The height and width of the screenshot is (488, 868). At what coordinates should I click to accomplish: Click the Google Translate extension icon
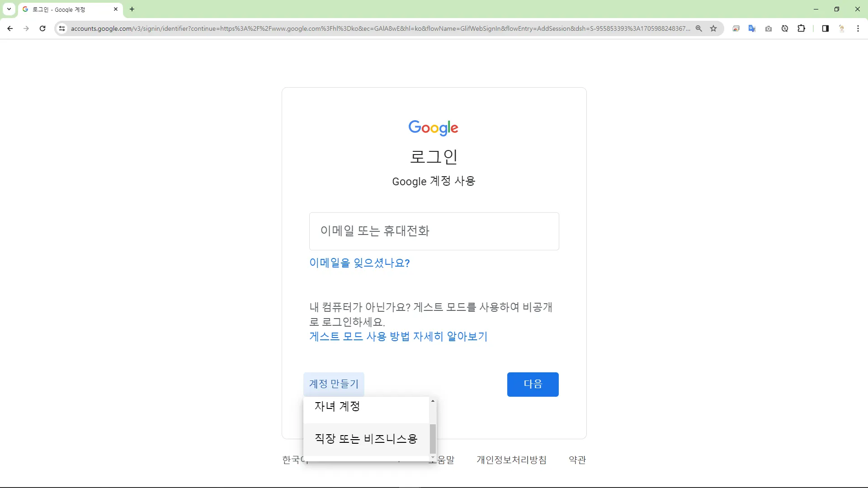pos(752,28)
